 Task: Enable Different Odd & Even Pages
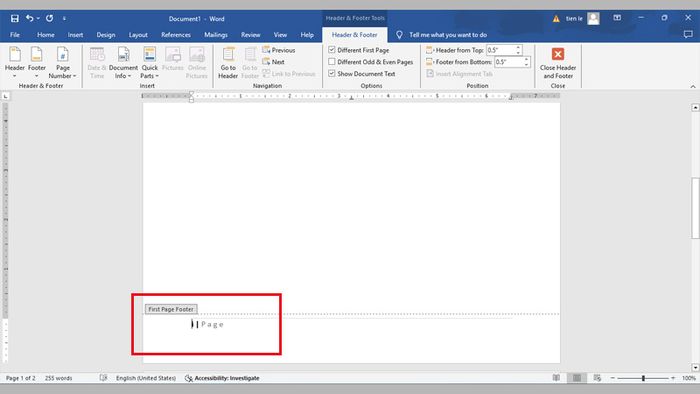332,62
